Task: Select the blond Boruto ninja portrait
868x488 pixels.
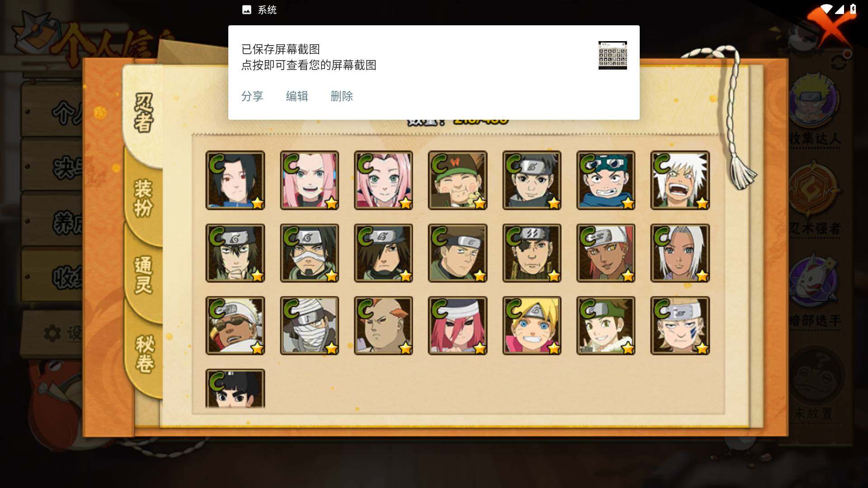Action: click(x=532, y=325)
